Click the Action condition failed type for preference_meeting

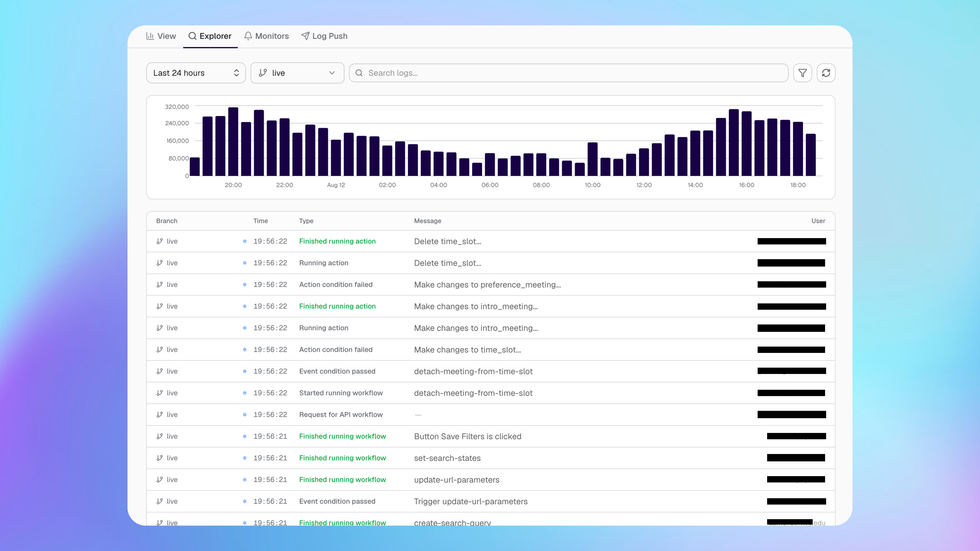335,285
